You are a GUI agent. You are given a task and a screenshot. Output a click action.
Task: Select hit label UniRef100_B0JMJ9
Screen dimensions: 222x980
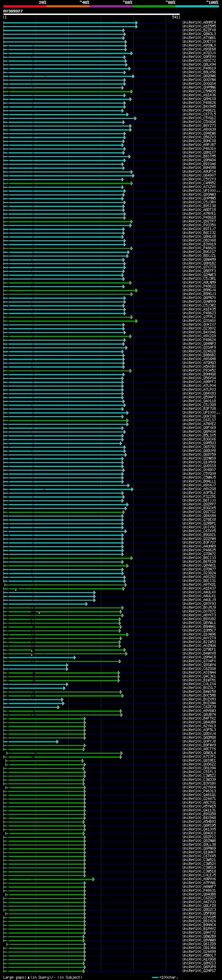[199, 608]
